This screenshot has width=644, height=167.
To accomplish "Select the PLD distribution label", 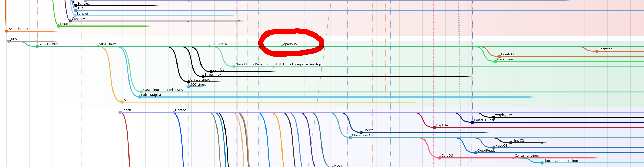I will pyautogui.click(x=81, y=8).
